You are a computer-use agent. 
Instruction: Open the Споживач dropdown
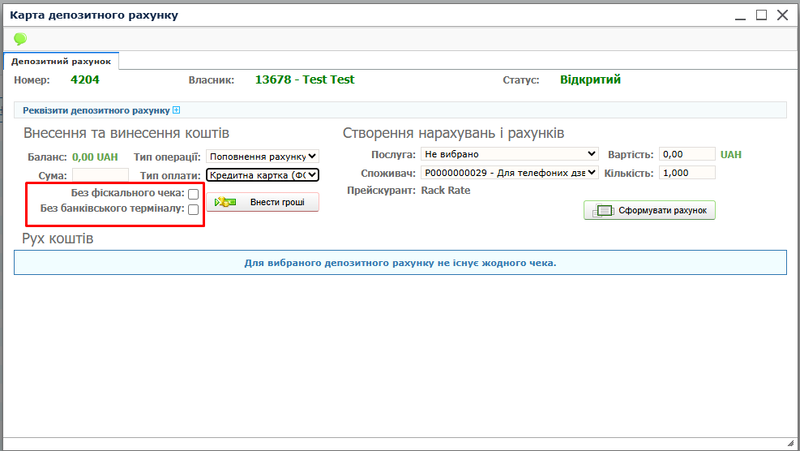point(510,173)
